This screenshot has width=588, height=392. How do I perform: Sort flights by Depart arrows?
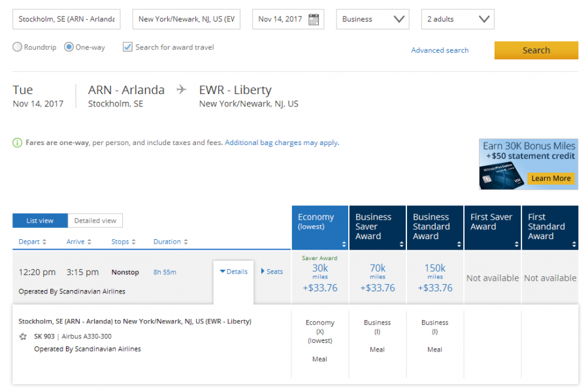click(x=44, y=242)
